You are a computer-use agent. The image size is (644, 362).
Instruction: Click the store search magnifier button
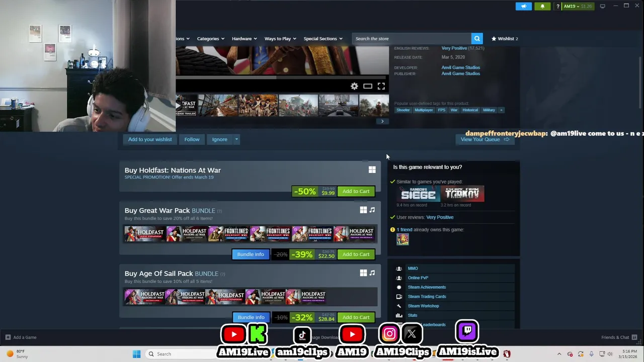point(477,39)
